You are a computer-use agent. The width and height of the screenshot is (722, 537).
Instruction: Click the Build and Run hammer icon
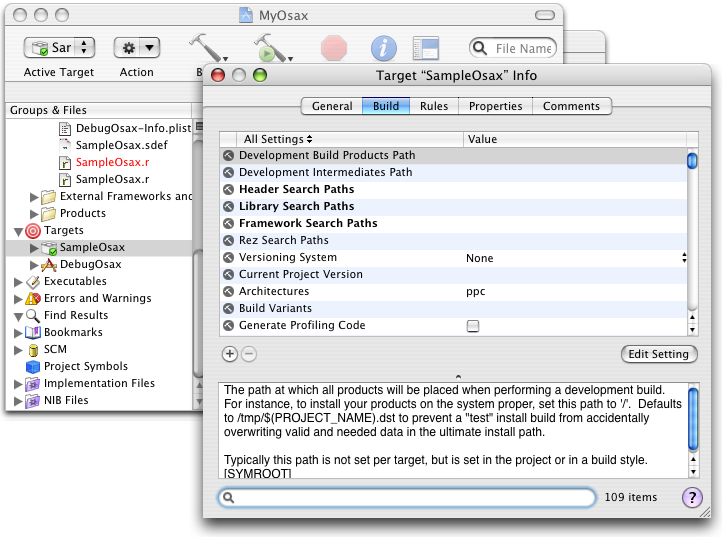(272, 47)
